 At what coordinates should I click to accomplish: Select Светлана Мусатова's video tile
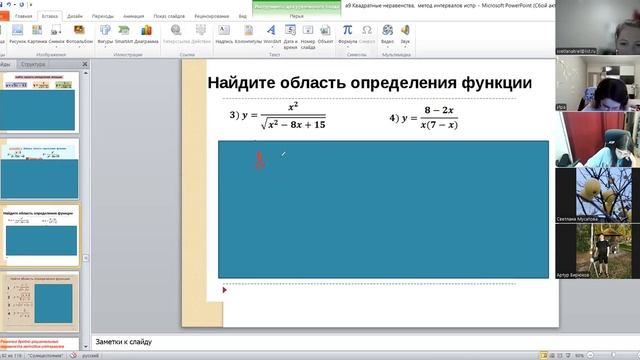(x=598, y=195)
